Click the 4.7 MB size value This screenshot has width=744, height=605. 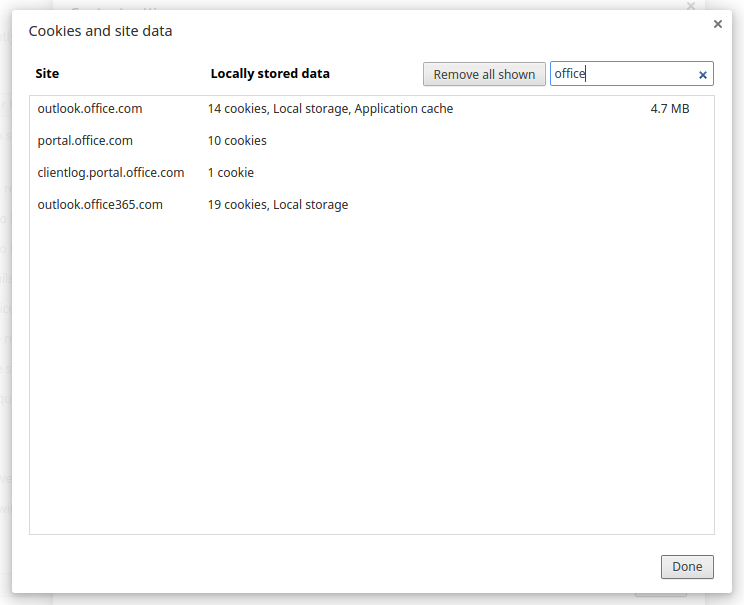(x=670, y=109)
